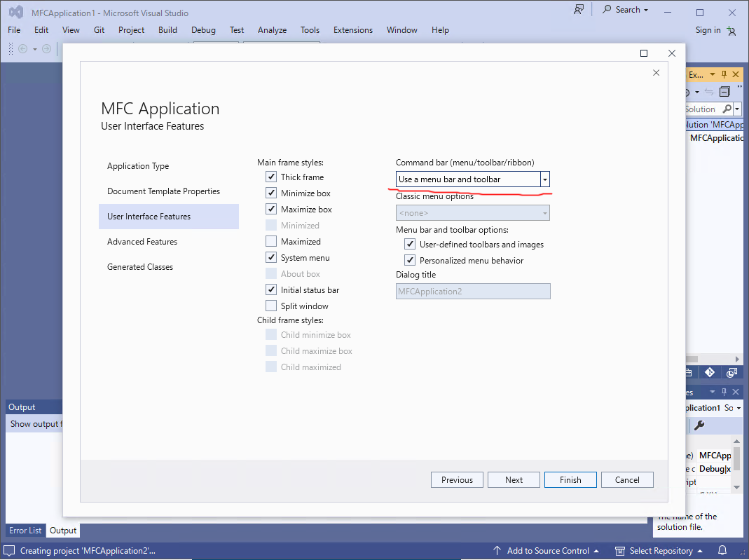Open Solution Explorer window options dropdown
Image resolution: width=749 pixels, height=560 pixels.
[713, 74]
